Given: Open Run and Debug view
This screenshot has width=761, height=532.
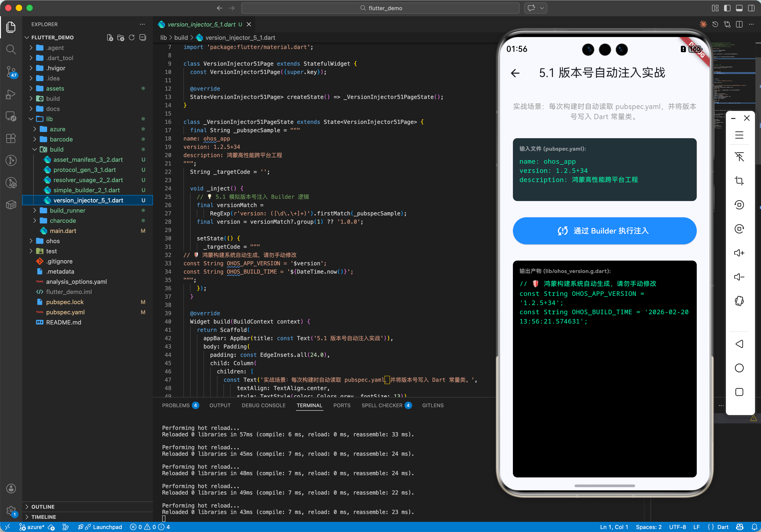Looking at the screenshot, I should pos(11,95).
